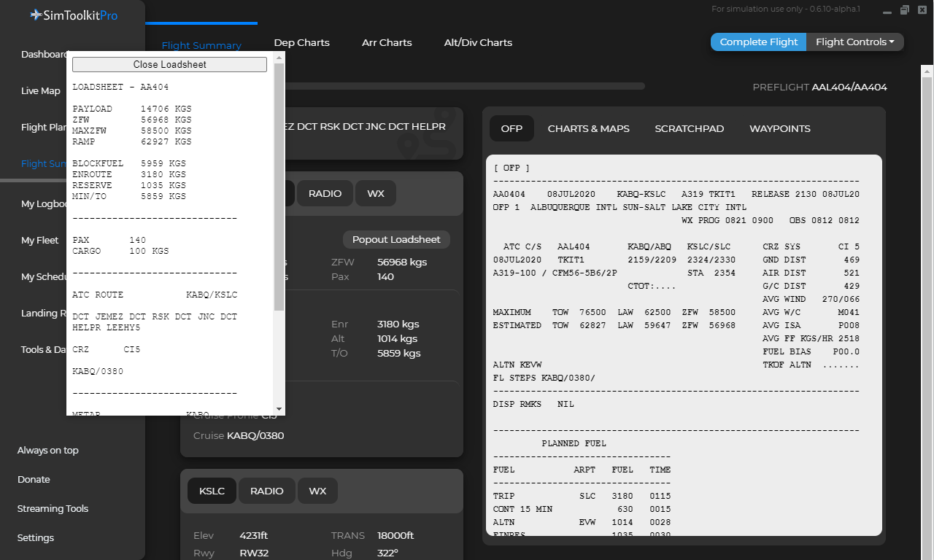The height and width of the screenshot is (560, 934).
Task: Click the 'PLANNED FUEL' heading in the OFP
Action: click(574, 443)
